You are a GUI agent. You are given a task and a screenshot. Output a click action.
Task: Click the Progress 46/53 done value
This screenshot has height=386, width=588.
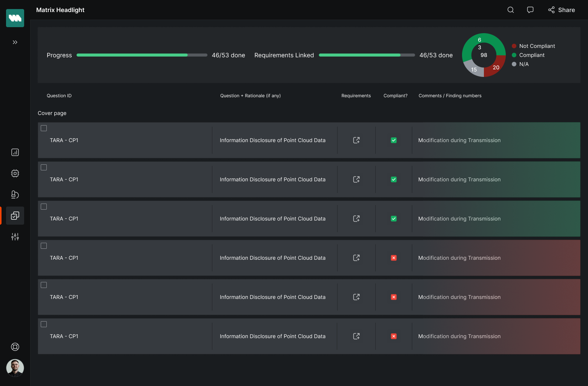229,55
